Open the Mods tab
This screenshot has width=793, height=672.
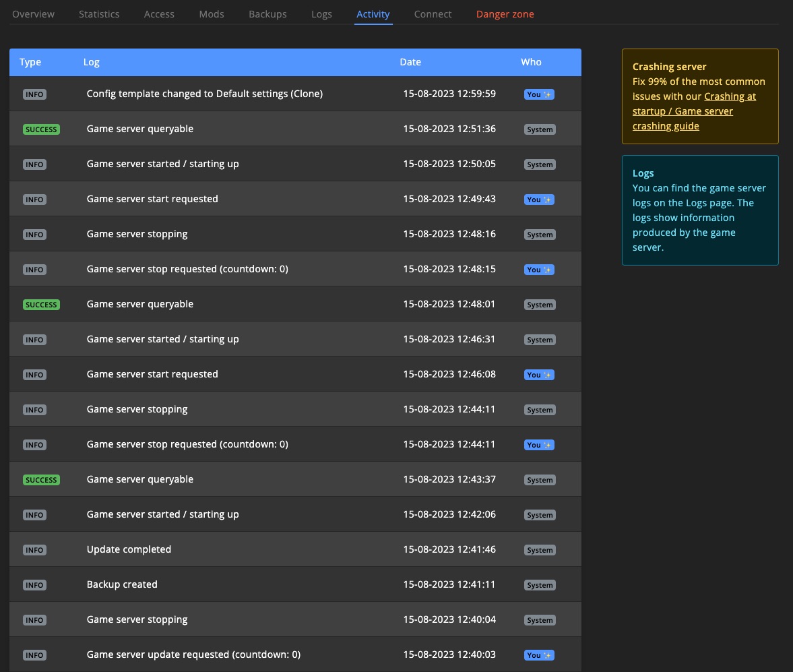tap(212, 14)
